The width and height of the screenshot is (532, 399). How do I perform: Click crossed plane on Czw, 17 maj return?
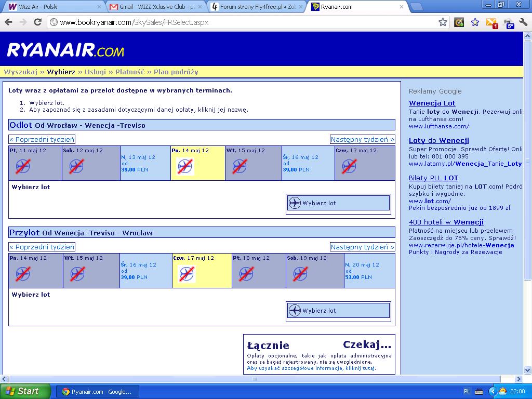(x=187, y=274)
